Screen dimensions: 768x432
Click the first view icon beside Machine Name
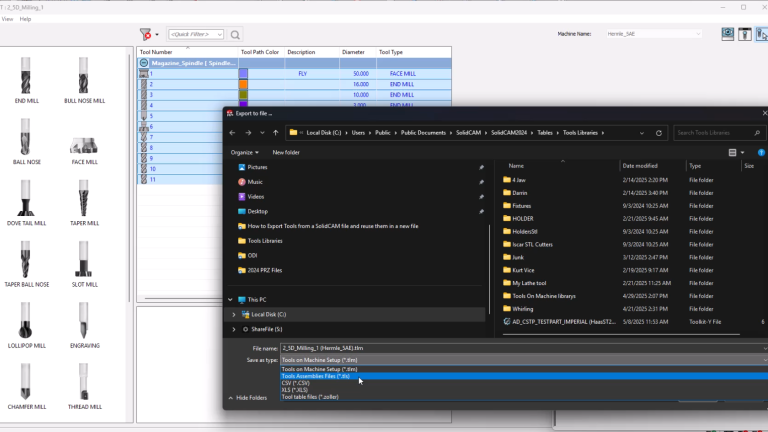click(x=727, y=34)
